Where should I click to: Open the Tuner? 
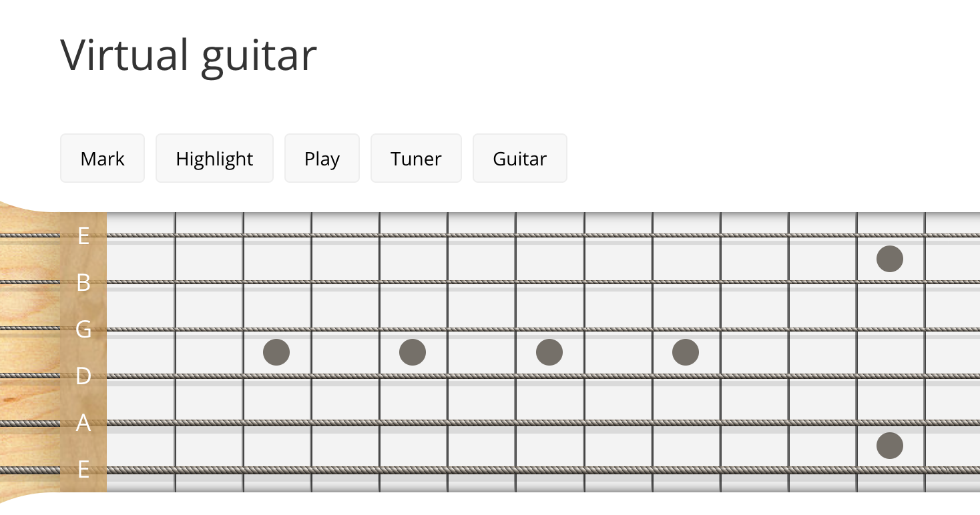click(416, 159)
